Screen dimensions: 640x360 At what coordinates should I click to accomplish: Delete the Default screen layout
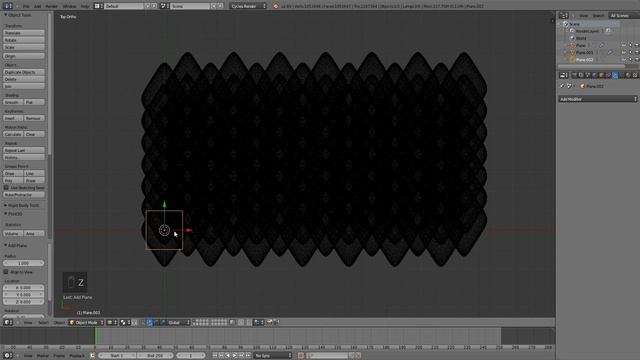(154, 6)
